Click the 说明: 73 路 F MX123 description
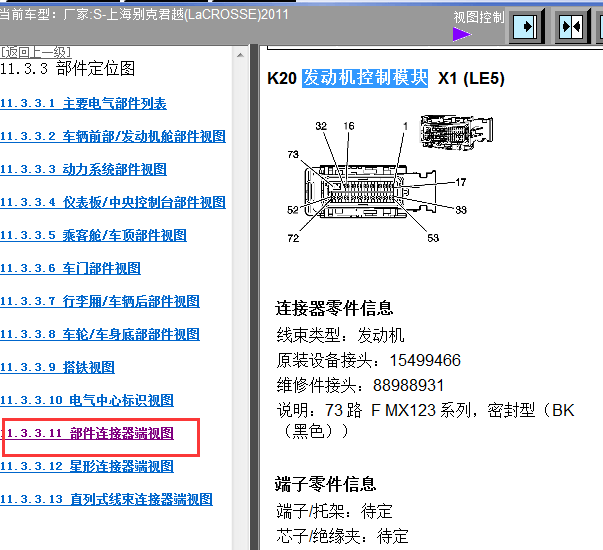603x550 pixels. coord(425,420)
